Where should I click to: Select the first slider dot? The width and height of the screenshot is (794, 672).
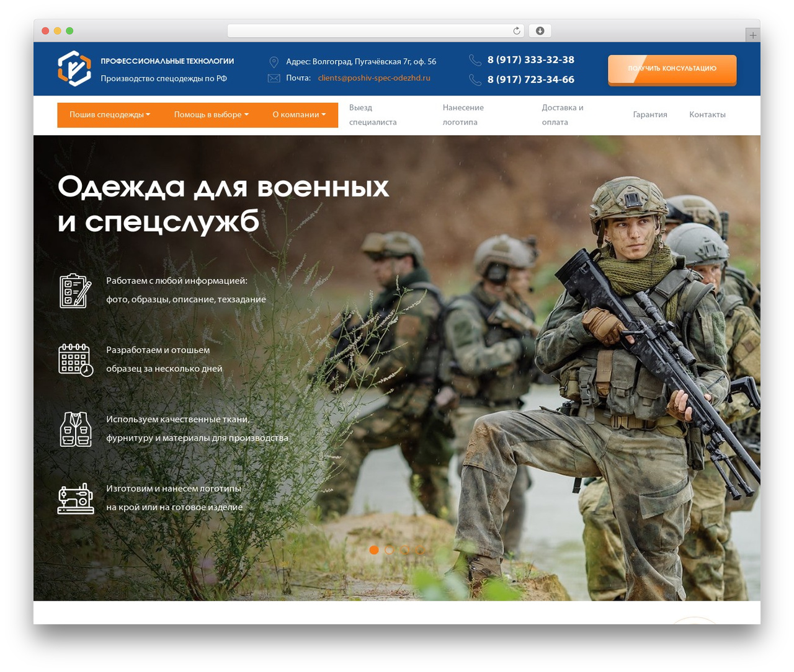[374, 550]
